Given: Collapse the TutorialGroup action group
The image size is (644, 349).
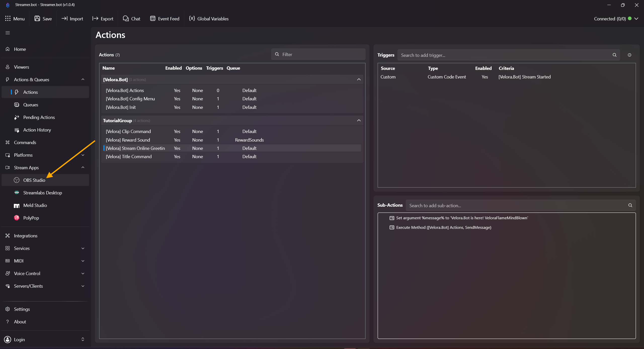Looking at the screenshot, I should [359, 120].
